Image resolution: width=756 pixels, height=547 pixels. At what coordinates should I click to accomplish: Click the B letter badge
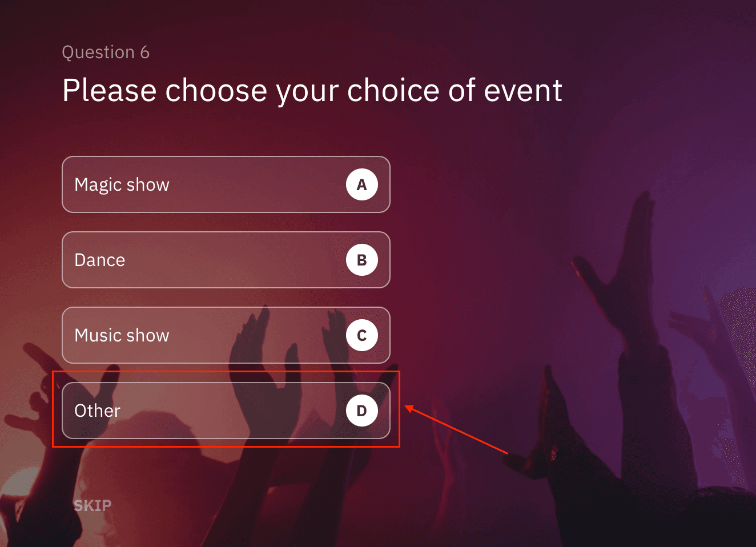point(361,260)
